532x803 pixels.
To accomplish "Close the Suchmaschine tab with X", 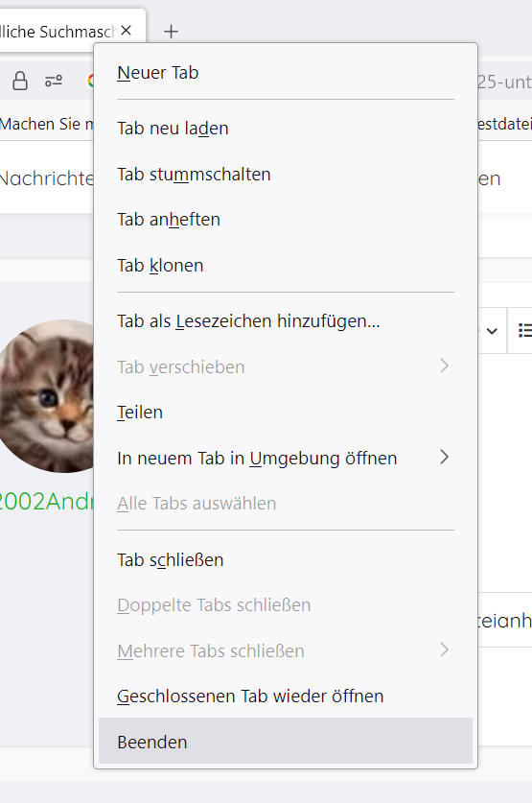I will click(x=127, y=31).
